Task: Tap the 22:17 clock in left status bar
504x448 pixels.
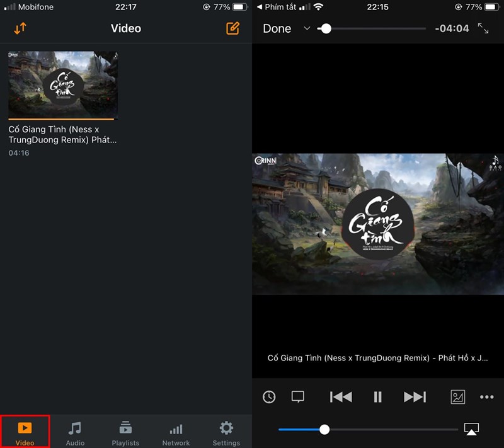Action: point(125,7)
